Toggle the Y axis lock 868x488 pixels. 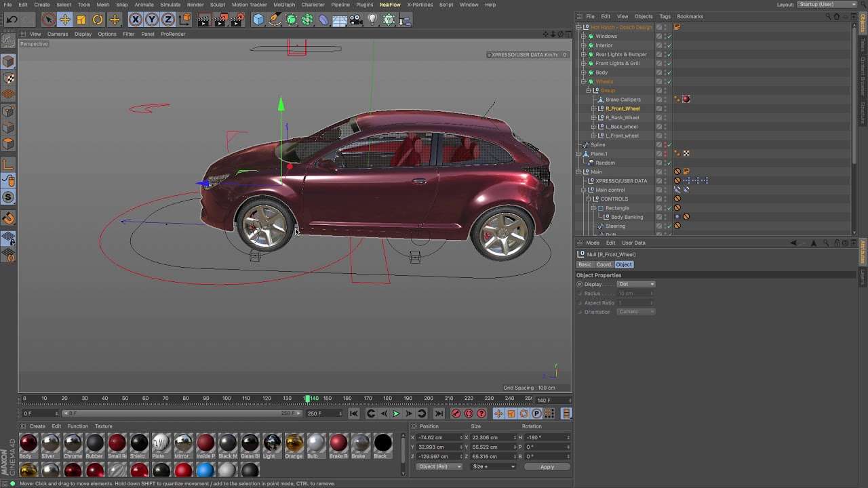(x=152, y=20)
